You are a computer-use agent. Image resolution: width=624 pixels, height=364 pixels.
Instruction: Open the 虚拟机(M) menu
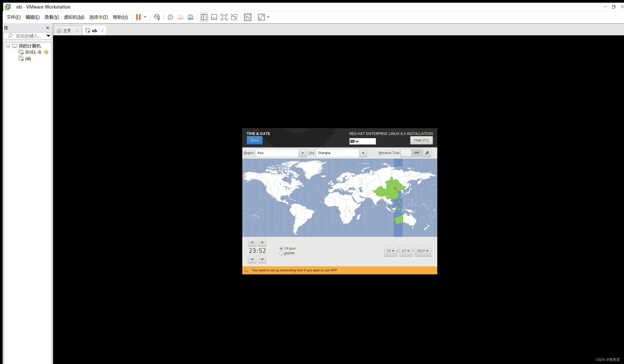coord(74,17)
